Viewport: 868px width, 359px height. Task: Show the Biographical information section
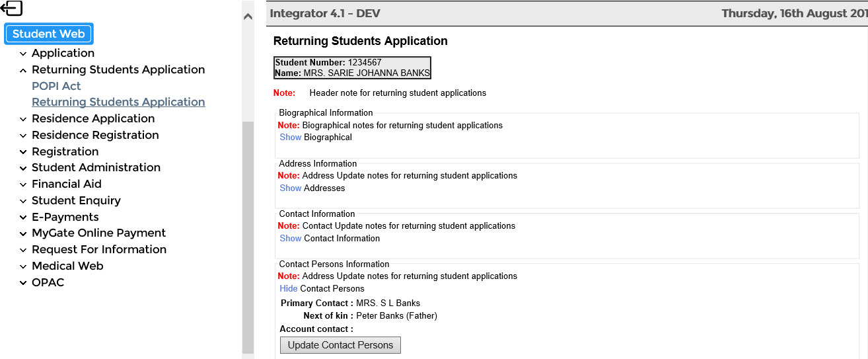(x=290, y=138)
